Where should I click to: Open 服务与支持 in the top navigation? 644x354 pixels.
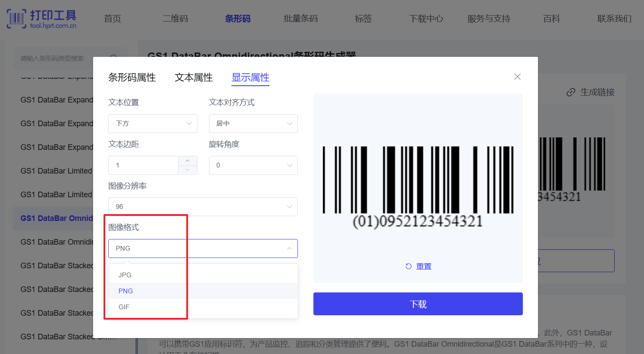(489, 19)
